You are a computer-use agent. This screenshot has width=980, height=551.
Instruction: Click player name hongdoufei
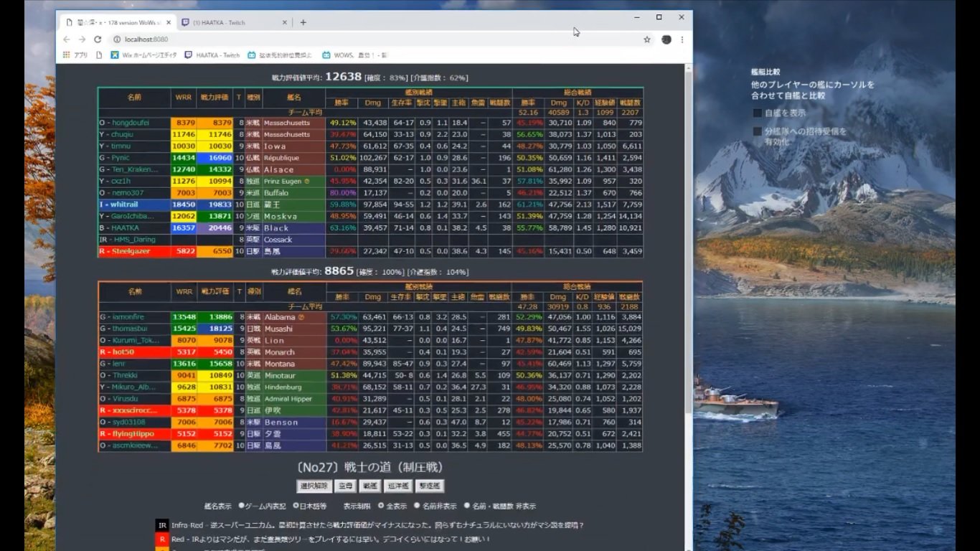(131, 123)
